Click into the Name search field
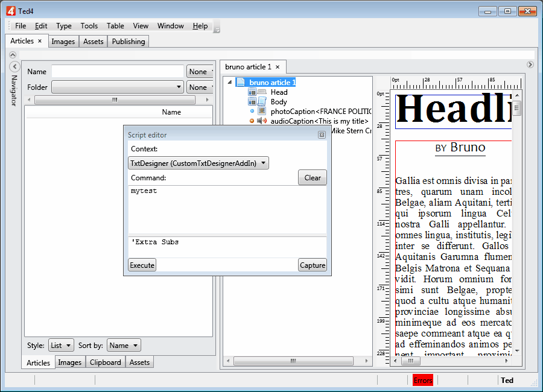 click(x=117, y=72)
